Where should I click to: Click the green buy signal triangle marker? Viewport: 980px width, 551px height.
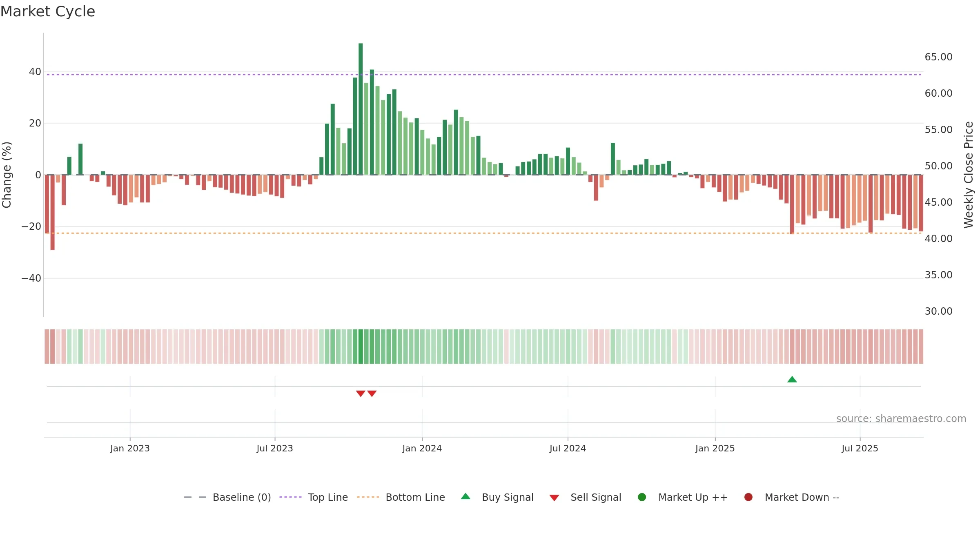pos(792,380)
